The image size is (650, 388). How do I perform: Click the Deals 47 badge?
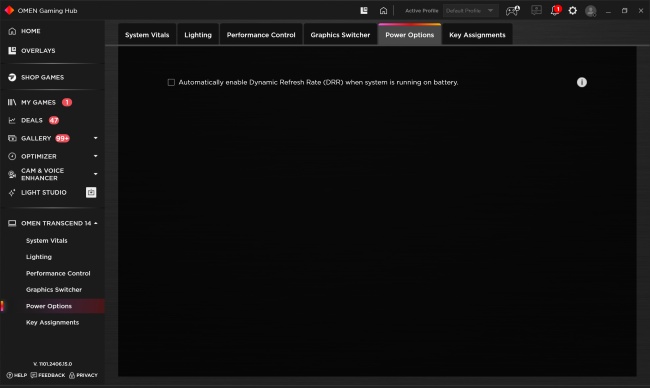point(54,120)
